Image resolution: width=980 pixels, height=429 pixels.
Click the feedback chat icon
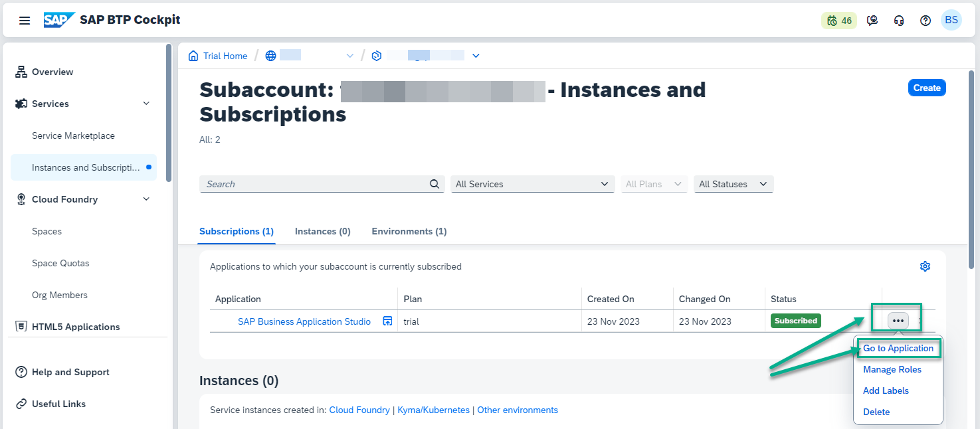tap(872, 20)
